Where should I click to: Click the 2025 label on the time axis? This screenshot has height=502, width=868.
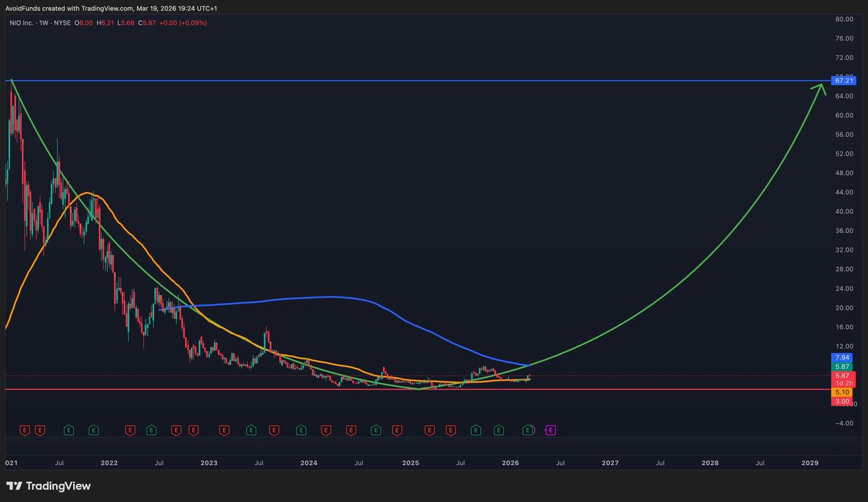(410, 463)
